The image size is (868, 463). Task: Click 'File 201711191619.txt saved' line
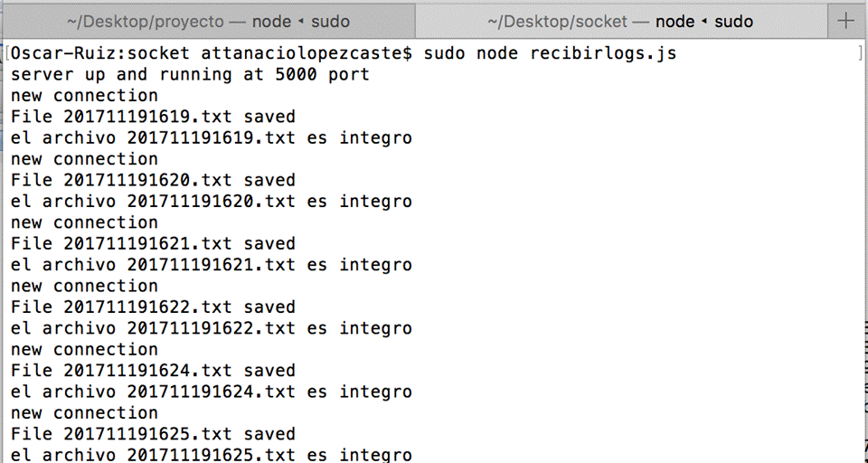pos(153,117)
